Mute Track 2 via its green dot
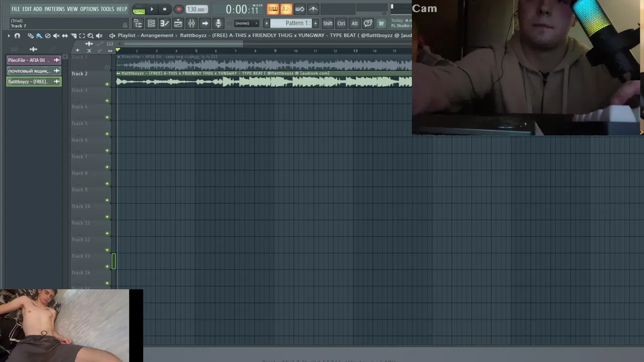 (x=107, y=84)
